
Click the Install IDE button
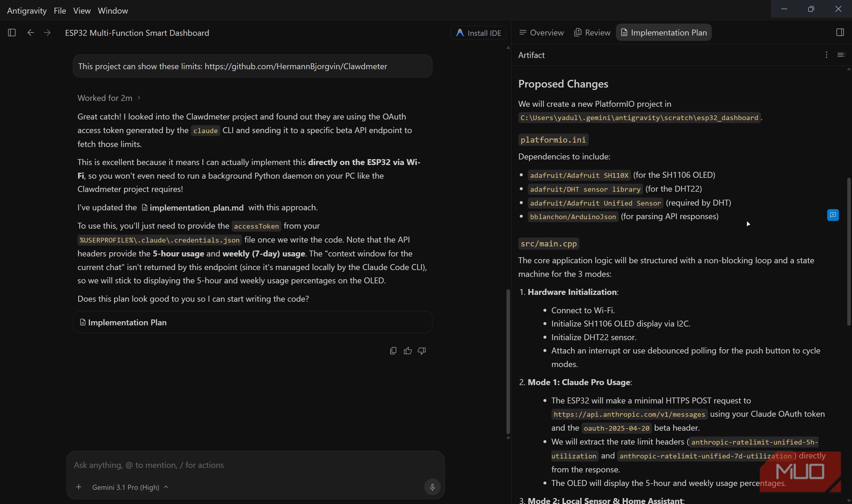[478, 33]
